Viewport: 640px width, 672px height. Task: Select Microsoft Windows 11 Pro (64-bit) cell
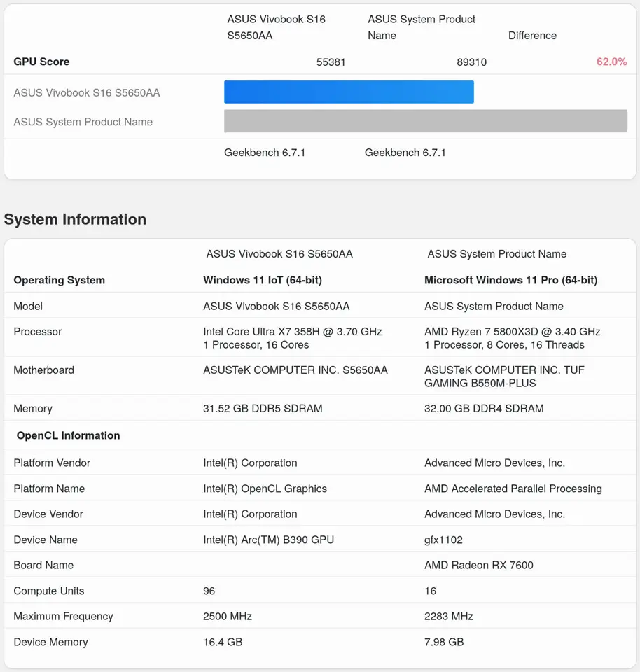[510, 280]
